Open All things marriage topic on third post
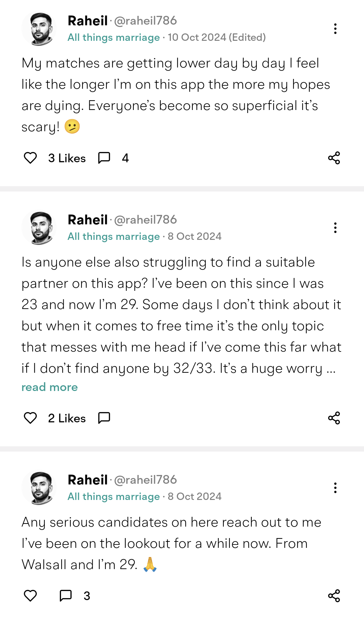Viewport: 364px width, 617px height. point(114,497)
